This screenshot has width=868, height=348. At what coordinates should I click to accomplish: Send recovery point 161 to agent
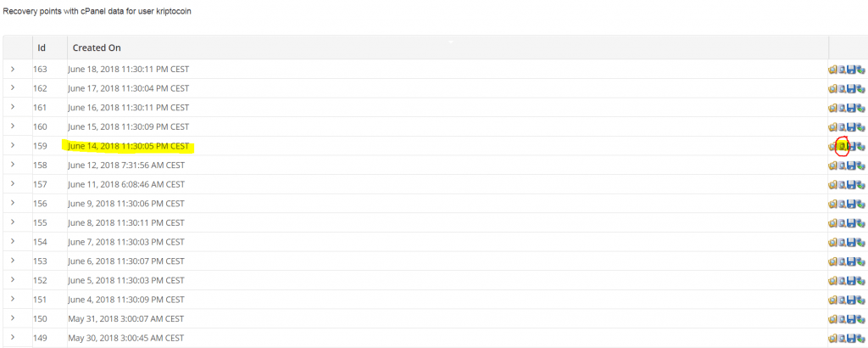861,108
